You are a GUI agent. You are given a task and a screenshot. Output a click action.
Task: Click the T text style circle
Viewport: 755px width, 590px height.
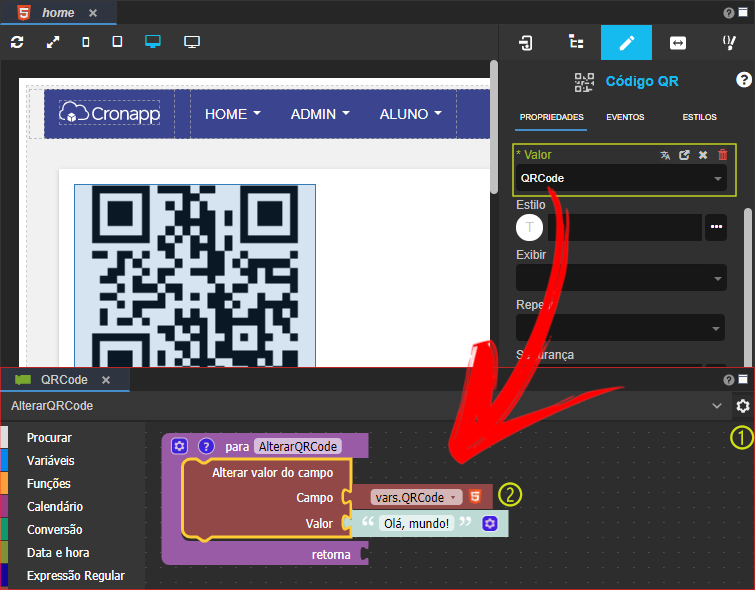click(530, 227)
